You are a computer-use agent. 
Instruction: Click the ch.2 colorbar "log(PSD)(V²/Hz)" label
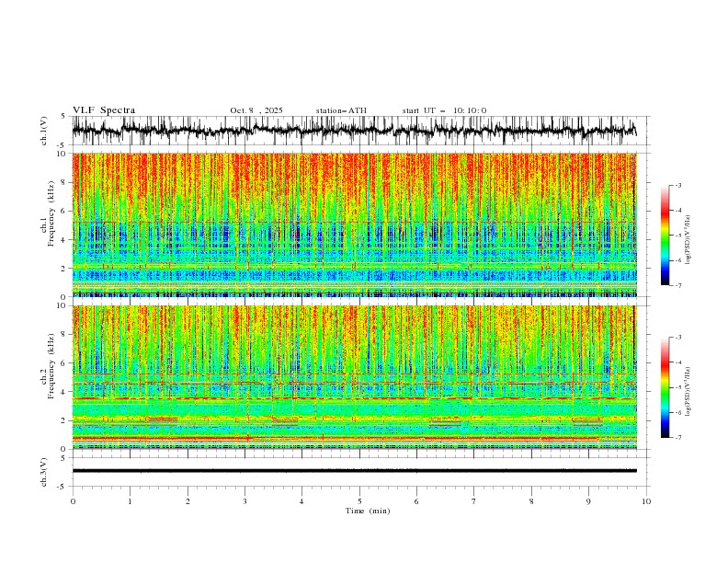[688, 392]
